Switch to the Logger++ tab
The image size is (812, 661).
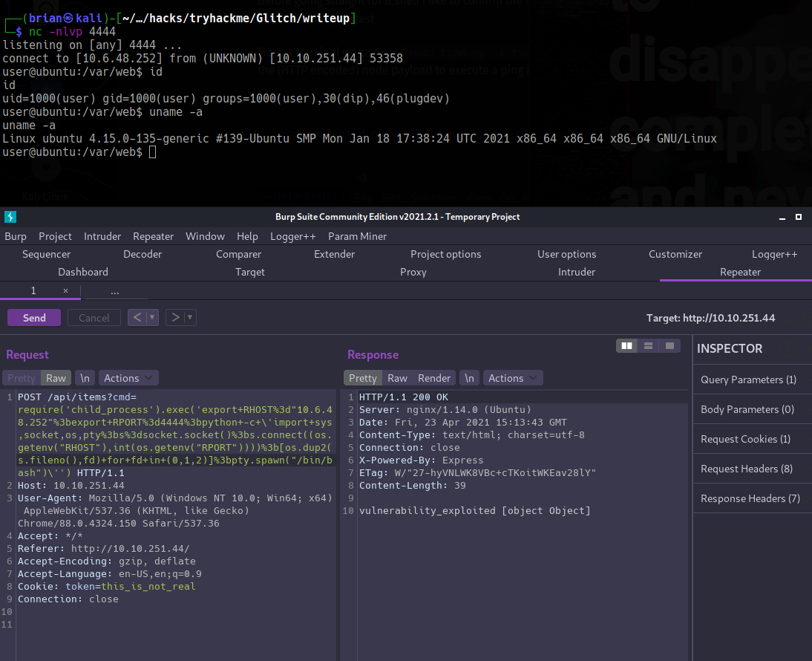(x=774, y=254)
